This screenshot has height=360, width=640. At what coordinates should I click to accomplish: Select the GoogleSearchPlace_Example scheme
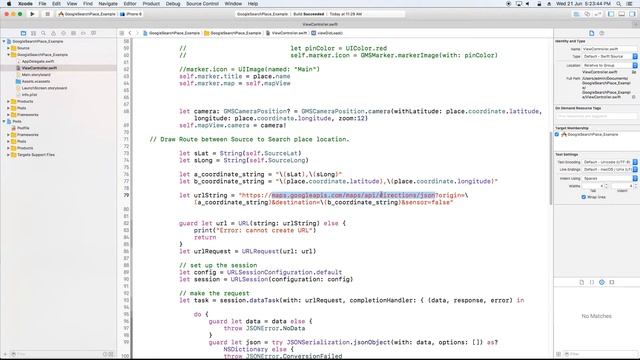click(87, 14)
